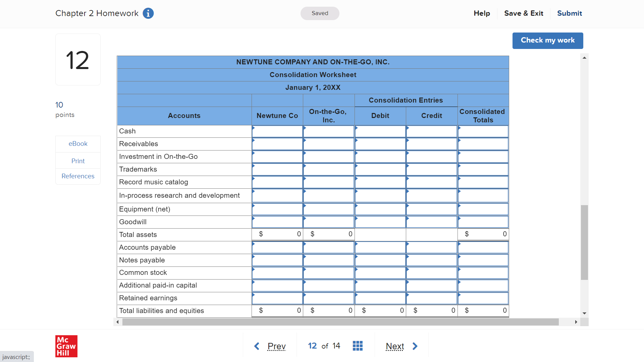The height and width of the screenshot is (362, 644).
Task: Click the vertical worksheet scrollbar thumb
Action: 584,242
